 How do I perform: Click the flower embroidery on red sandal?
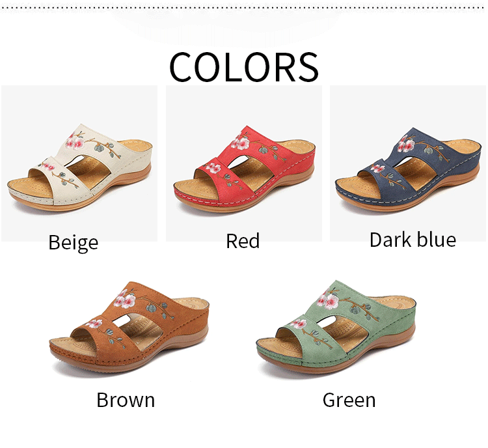[240, 143]
